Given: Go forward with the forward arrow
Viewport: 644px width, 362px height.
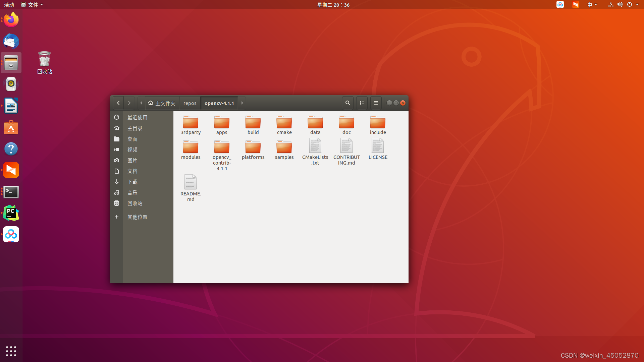Looking at the screenshot, I should [129, 103].
